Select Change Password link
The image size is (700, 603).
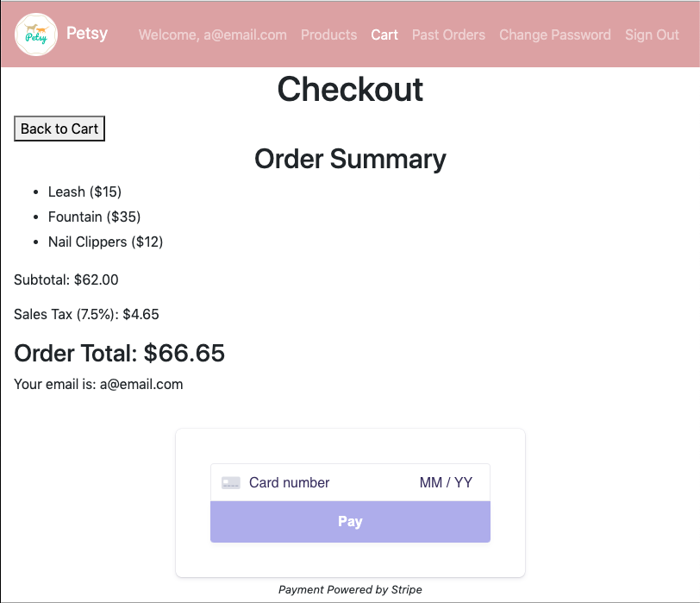[x=555, y=35]
